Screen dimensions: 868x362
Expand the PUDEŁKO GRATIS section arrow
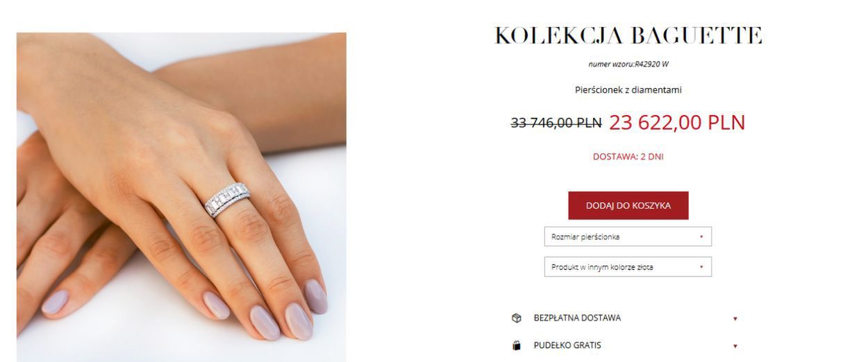735,346
